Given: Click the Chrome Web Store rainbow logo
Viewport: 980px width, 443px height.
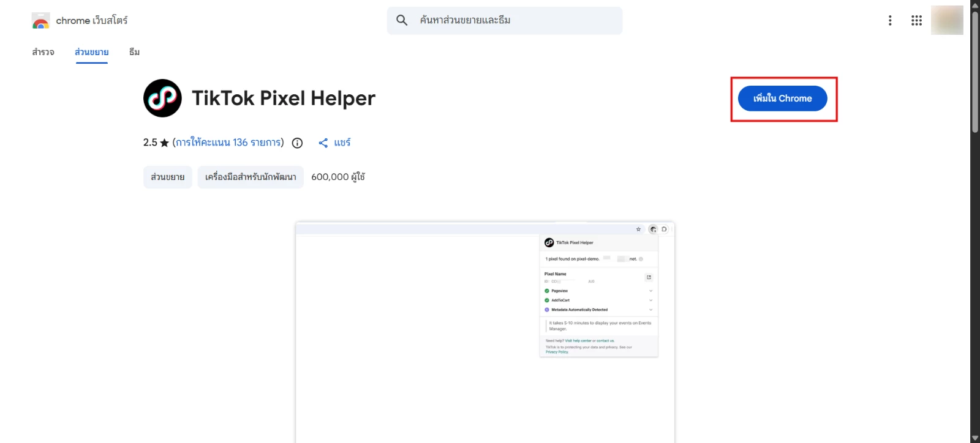Looking at the screenshot, I should [x=40, y=21].
